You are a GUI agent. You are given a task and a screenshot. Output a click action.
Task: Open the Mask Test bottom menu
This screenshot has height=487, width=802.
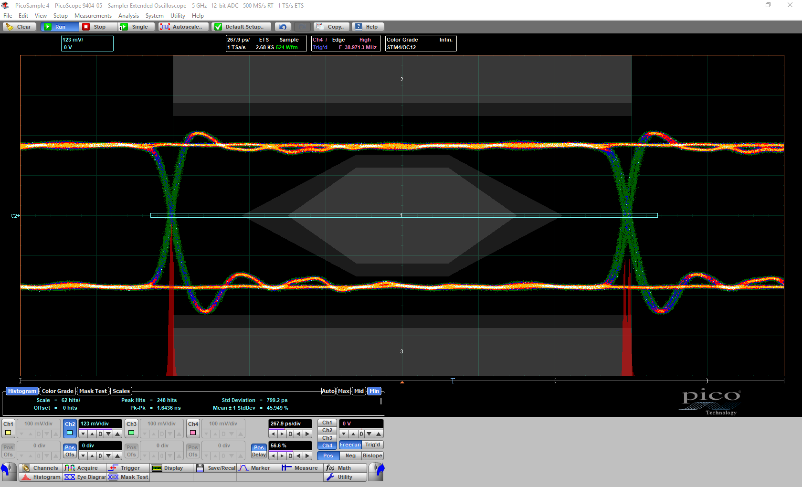click(128, 477)
